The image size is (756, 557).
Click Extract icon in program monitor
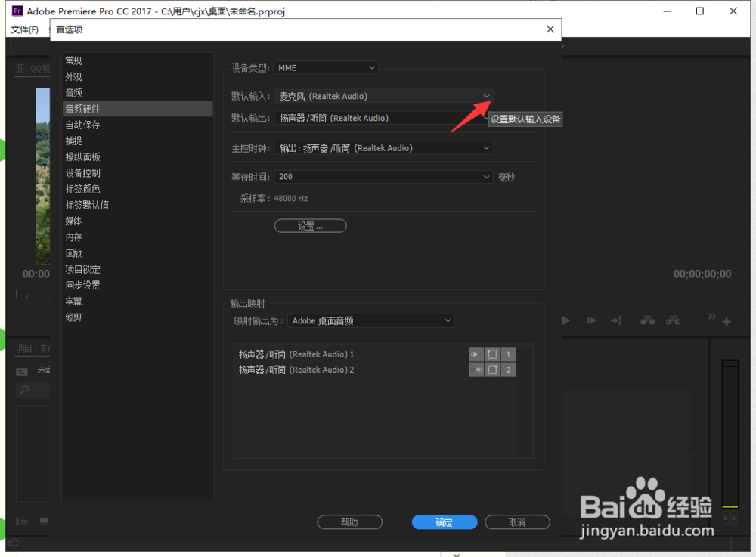click(x=673, y=320)
